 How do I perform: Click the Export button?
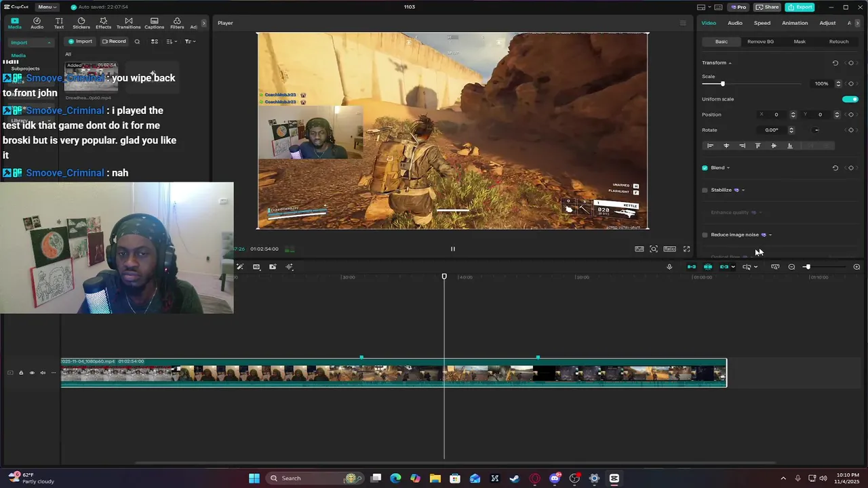coord(800,7)
